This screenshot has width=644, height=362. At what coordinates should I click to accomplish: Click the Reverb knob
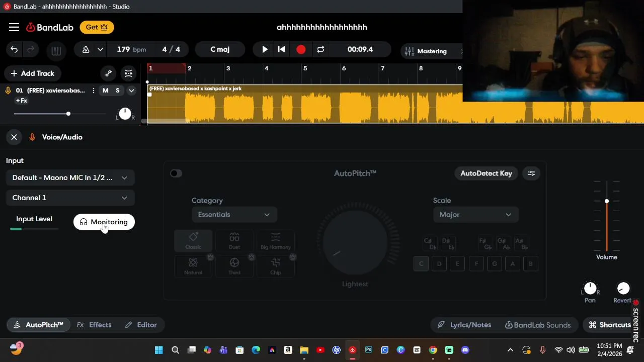[x=623, y=289]
